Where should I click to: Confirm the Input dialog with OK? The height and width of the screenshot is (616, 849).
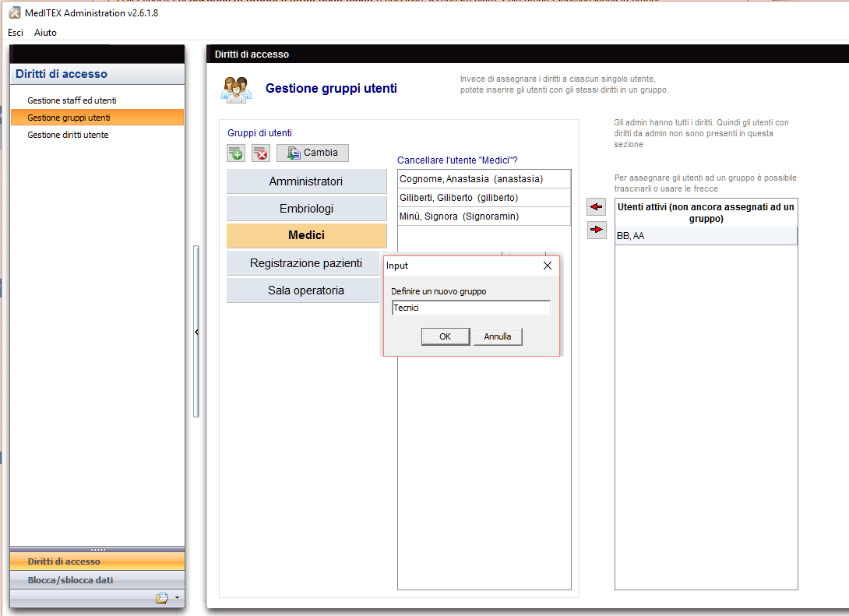[x=445, y=336]
